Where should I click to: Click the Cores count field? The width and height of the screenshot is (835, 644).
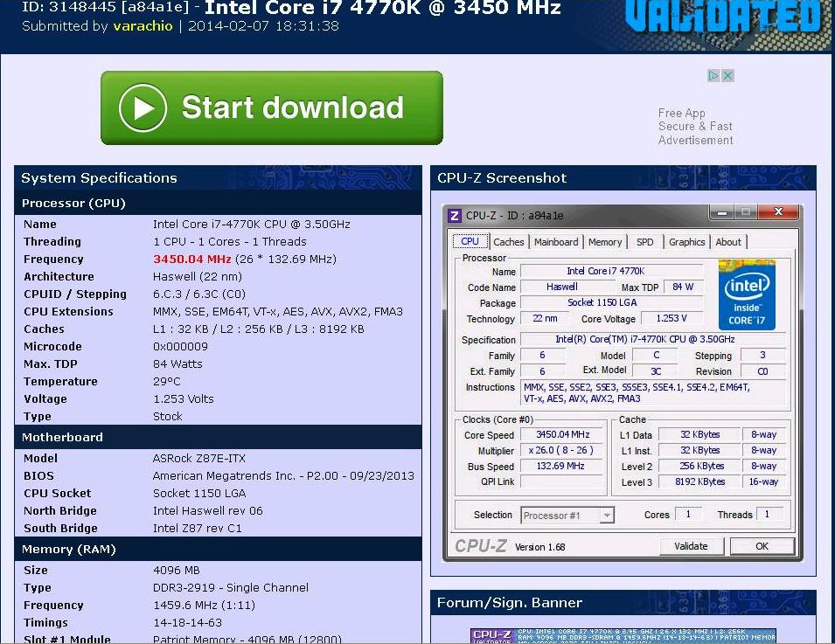point(689,514)
